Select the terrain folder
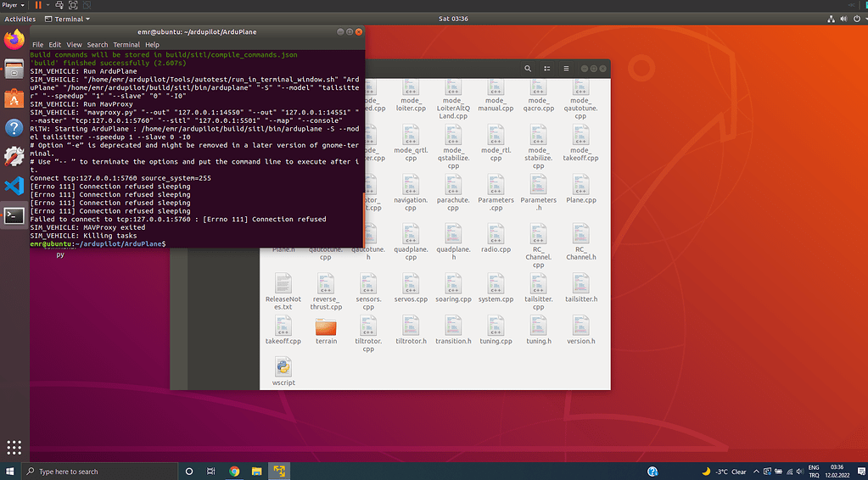The width and height of the screenshot is (868, 480). coord(326,327)
